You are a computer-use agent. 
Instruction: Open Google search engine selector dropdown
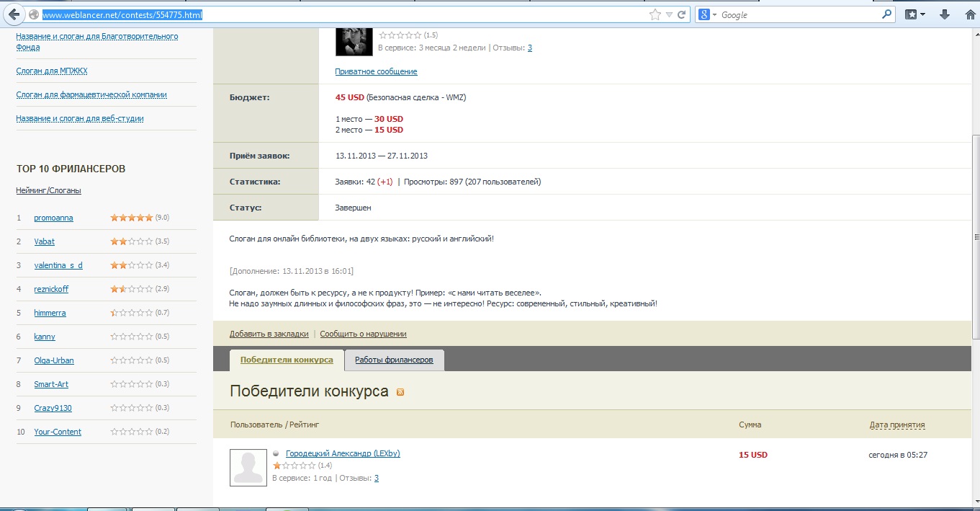[x=709, y=14]
